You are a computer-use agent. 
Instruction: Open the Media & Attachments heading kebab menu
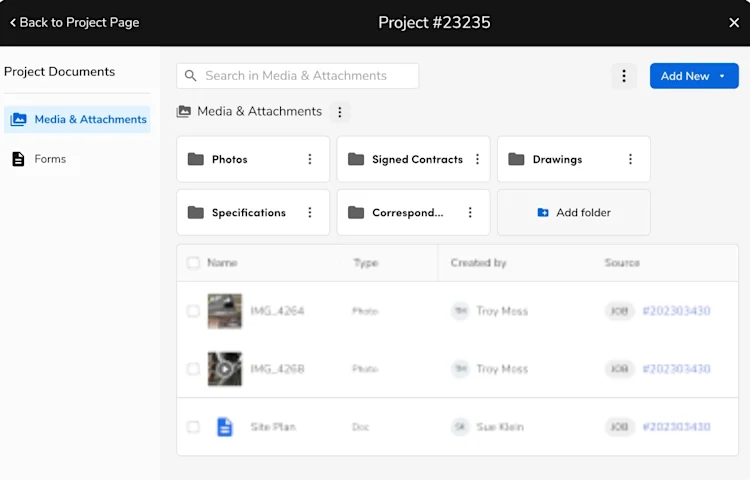click(x=340, y=112)
